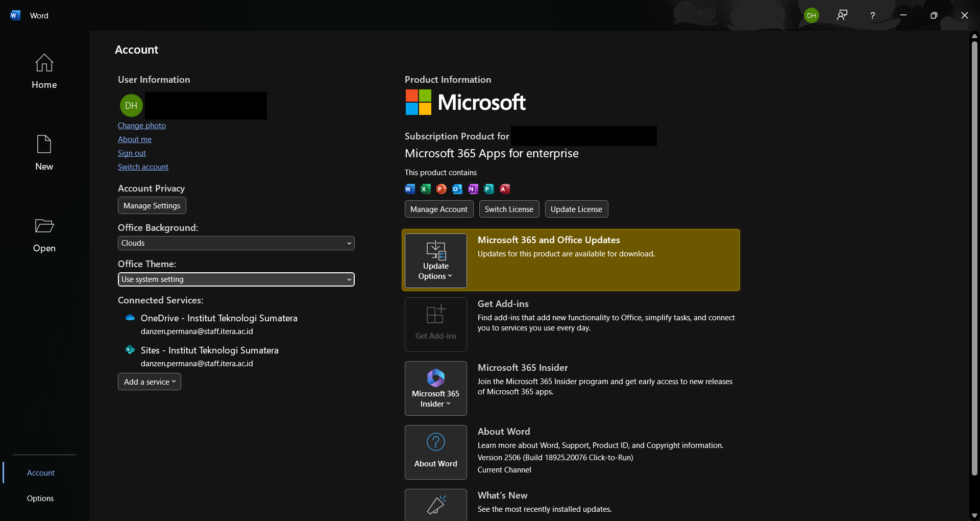This screenshot has width=980, height=521.
Task: Expand the Update Options menu
Action: [x=435, y=260]
